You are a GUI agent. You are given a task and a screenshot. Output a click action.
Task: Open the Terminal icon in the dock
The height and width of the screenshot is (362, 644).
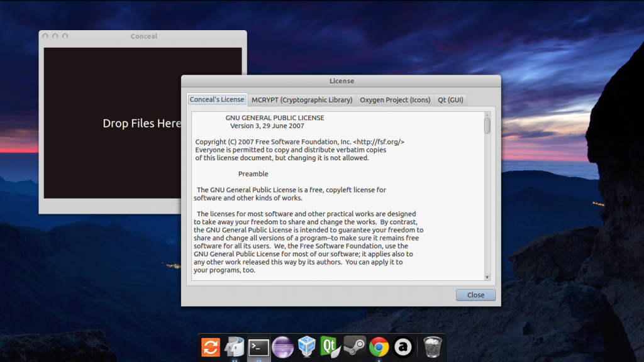coord(258,346)
